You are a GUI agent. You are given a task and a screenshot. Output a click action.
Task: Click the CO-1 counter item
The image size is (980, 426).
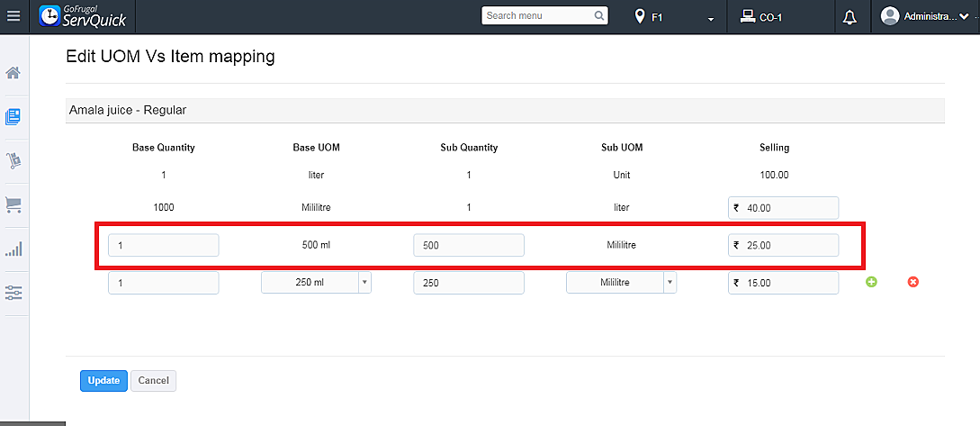(x=760, y=17)
